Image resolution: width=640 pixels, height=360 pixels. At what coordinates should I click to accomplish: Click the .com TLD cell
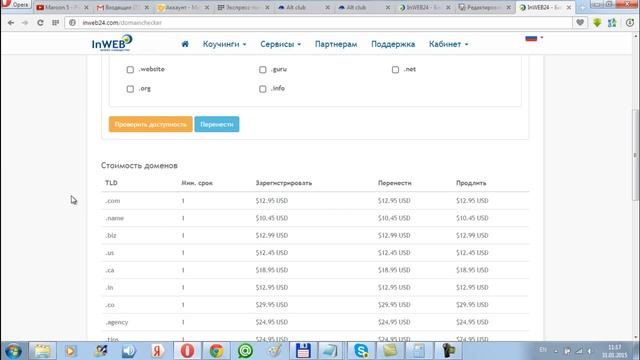[x=113, y=201]
